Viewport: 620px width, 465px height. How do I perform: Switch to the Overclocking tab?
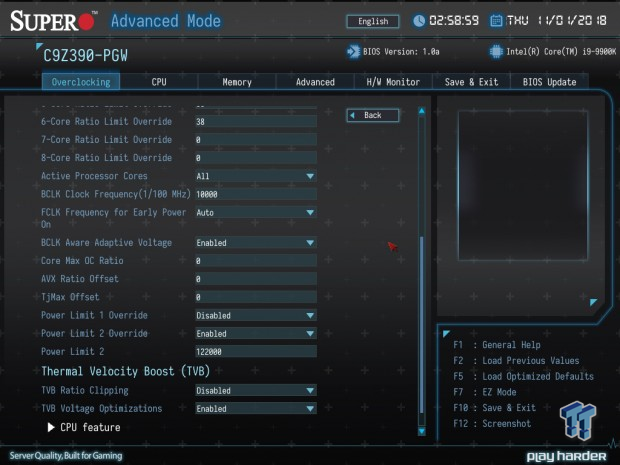tap(81, 82)
